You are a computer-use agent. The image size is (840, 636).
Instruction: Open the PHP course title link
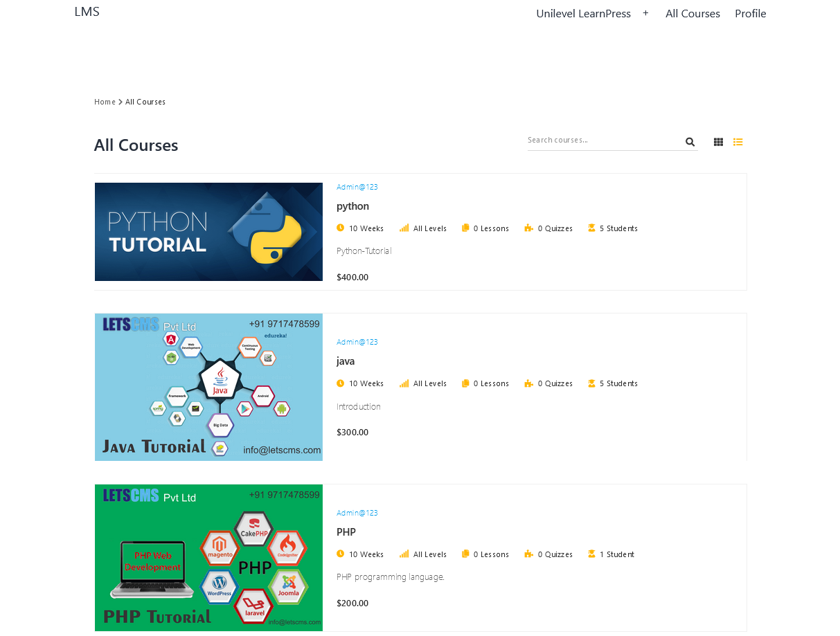(346, 532)
